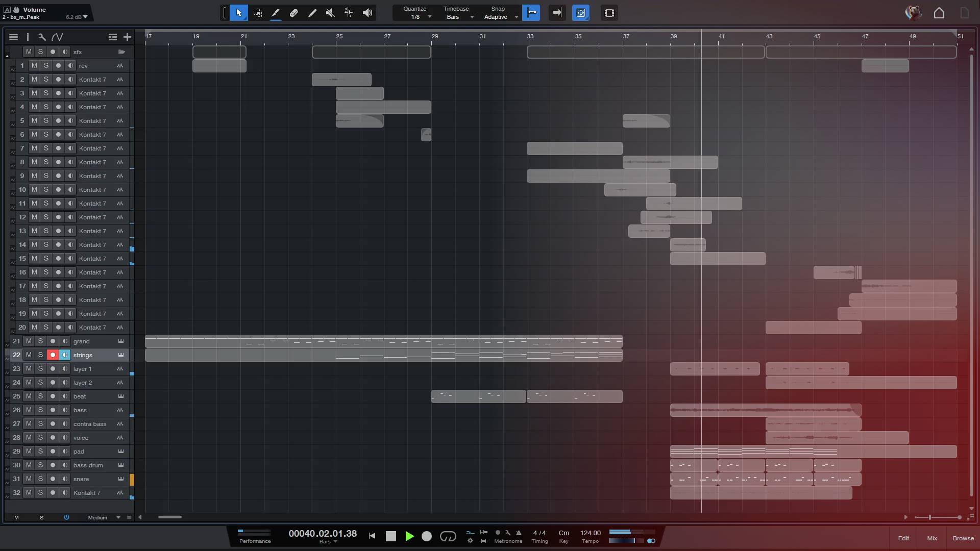Screen dimensions: 980x551
Task: Disable record arm on strings track
Action: (53, 355)
